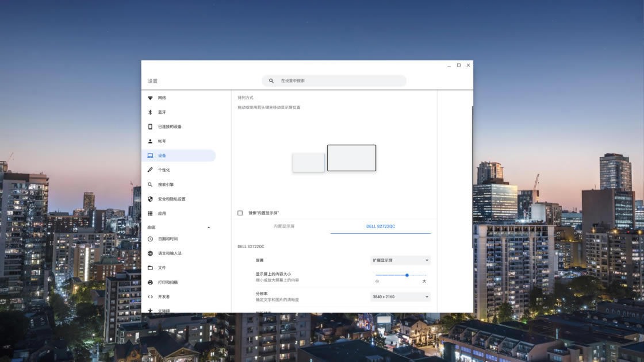Viewport: 644px width, 362px height.
Task: Click the grid icon beside 应用
Action: pos(150,213)
